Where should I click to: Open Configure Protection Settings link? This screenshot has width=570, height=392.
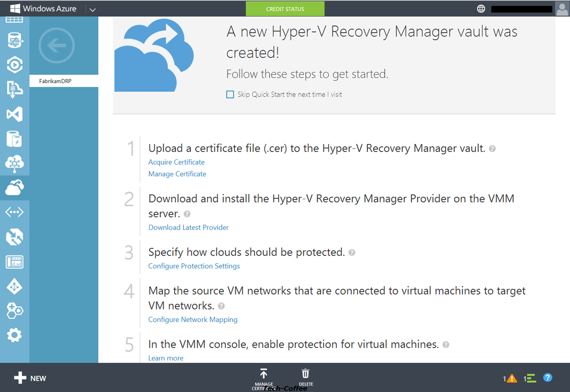pyautogui.click(x=194, y=266)
